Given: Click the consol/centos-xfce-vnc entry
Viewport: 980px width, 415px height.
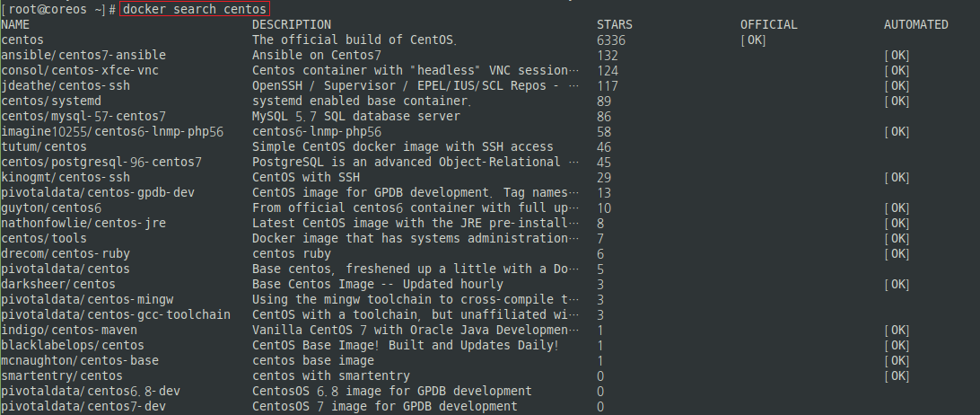Looking at the screenshot, I should tap(80, 70).
